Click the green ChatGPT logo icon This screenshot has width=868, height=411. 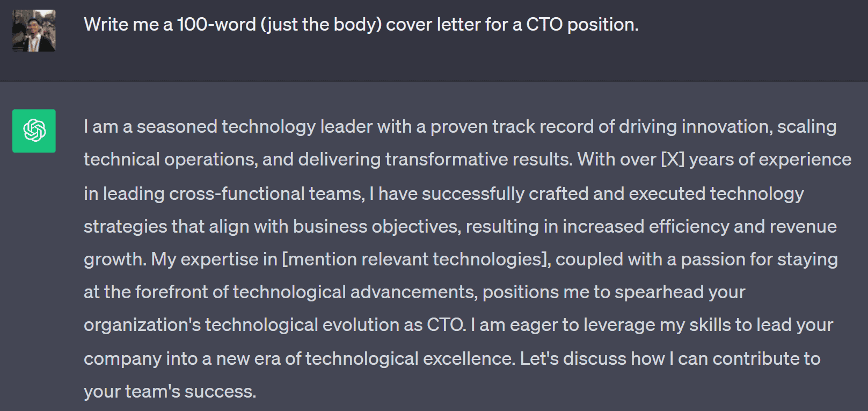34,131
